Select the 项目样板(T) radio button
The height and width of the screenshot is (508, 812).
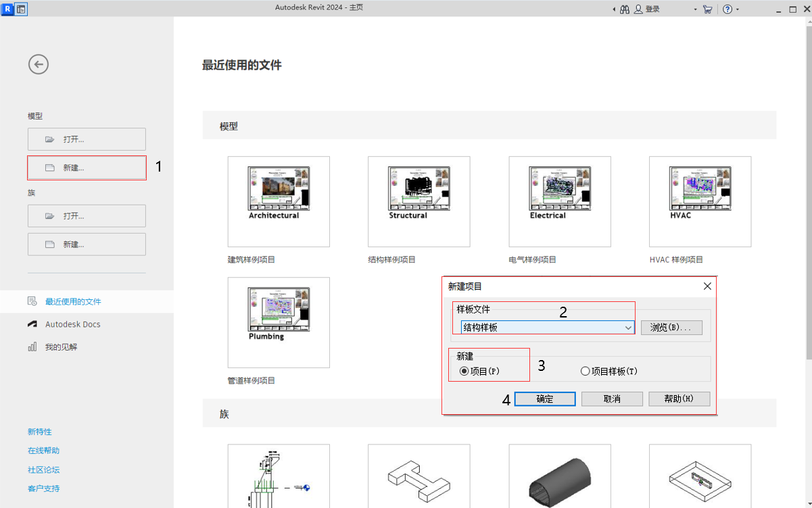point(586,372)
